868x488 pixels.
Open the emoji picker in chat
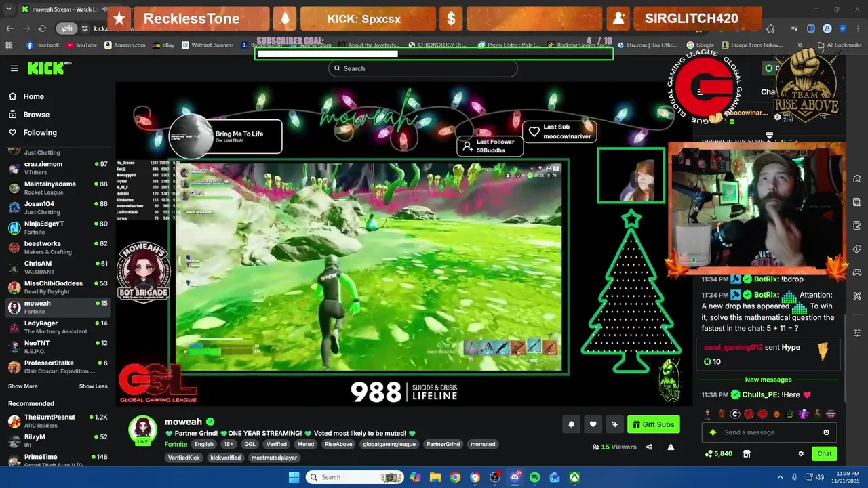826,432
